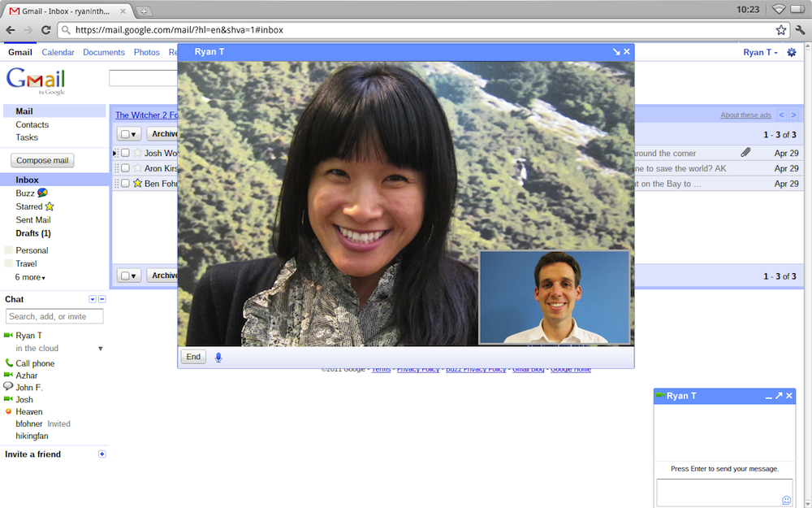Click the emoticon smiley in chat box

pos(786,500)
